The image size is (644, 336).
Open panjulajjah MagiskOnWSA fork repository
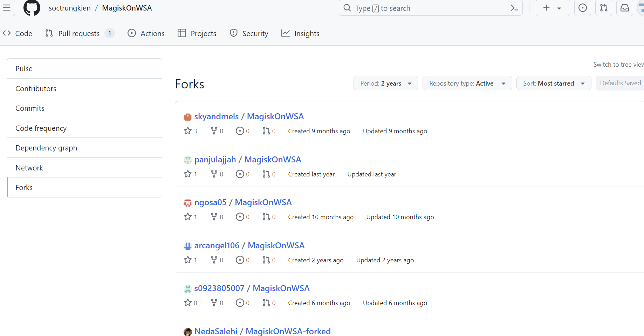(x=273, y=160)
